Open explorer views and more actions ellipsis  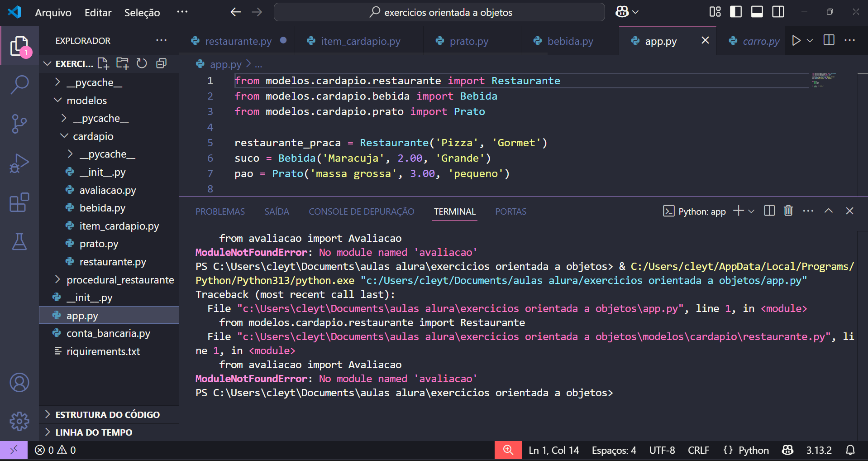(x=161, y=40)
